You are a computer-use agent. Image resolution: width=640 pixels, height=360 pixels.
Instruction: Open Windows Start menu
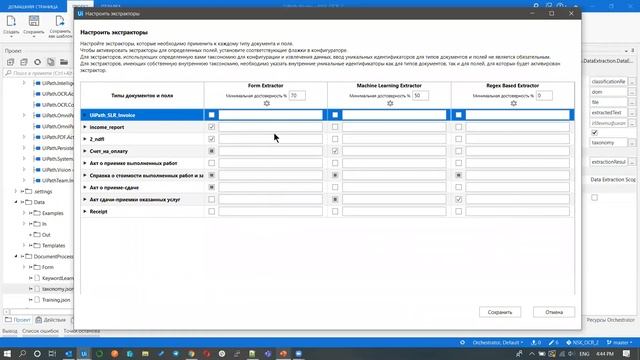[7, 353]
